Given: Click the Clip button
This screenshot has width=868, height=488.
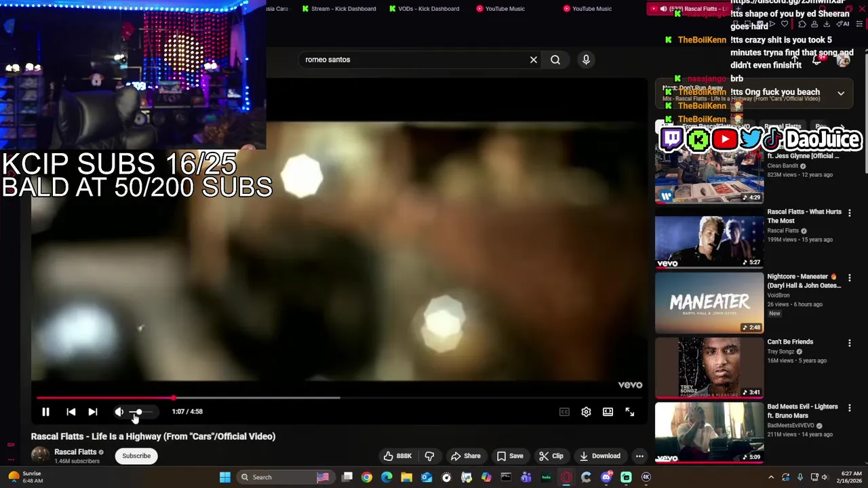Looking at the screenshot, I should [551, 456].
